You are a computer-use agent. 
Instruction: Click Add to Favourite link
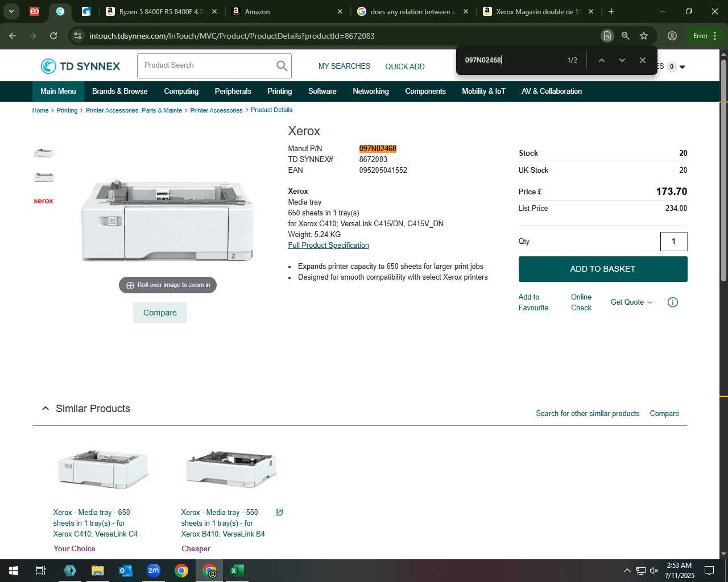coord(533,302)
